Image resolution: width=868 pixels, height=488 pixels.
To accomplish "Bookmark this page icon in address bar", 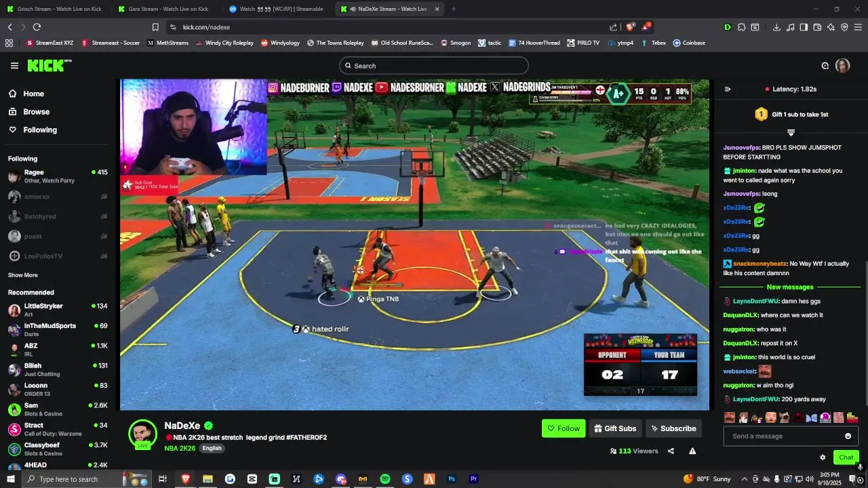I will pyautogui.click(x=155, y=27).
